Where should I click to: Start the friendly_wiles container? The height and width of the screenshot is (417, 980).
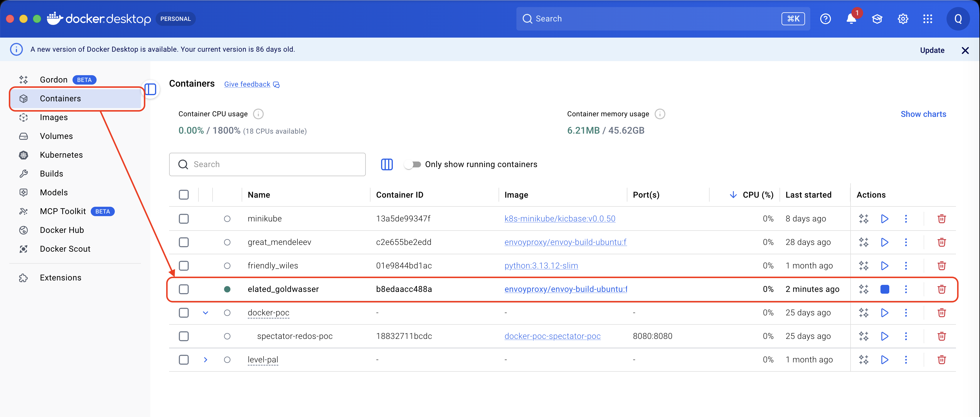coord(885,265)
